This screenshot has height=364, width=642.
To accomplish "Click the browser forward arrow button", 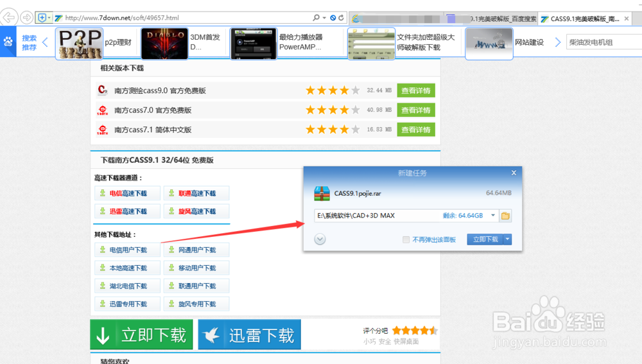I will coord(26,17).
